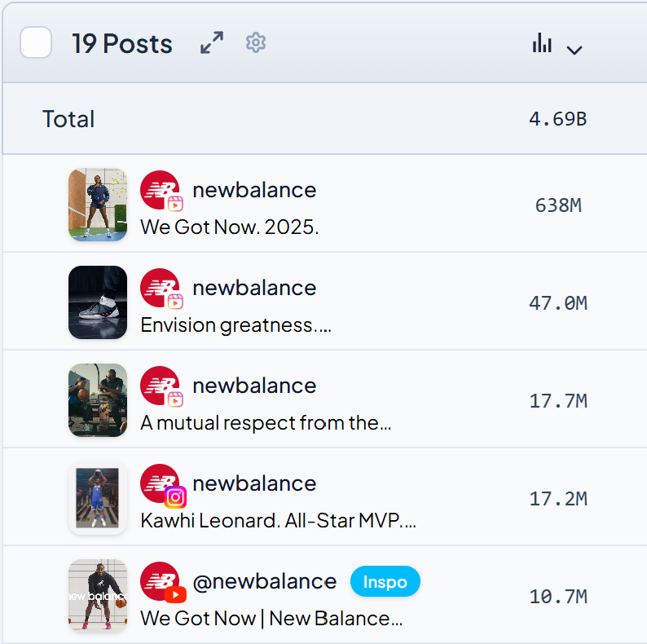Click the expand arrows icon next to 19 Posts
647x644 pixels.
tap(212, 42)
